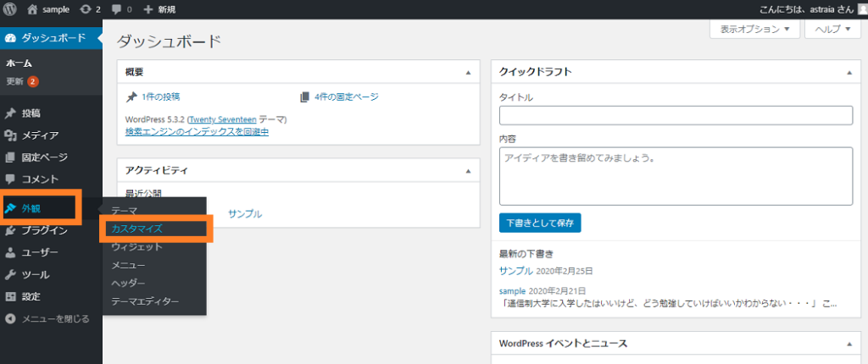Collapse the アクティビティ panel
The height and width of the screenshot is (364, 868).
pyautogui.click(x=467, y=171)
